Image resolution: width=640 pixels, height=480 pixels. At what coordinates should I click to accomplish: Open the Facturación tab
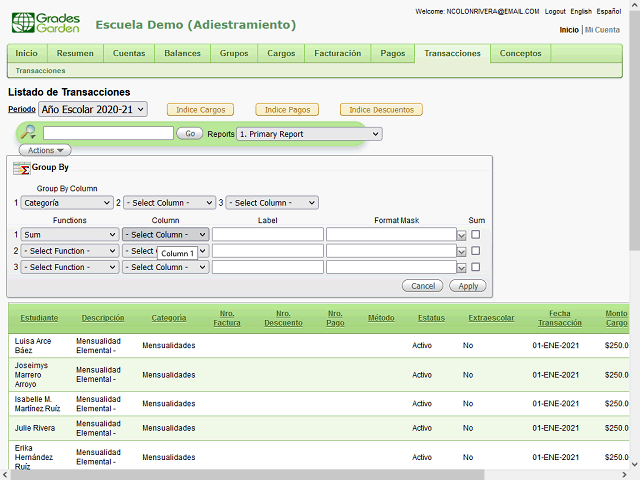click(x=338, y=53)
